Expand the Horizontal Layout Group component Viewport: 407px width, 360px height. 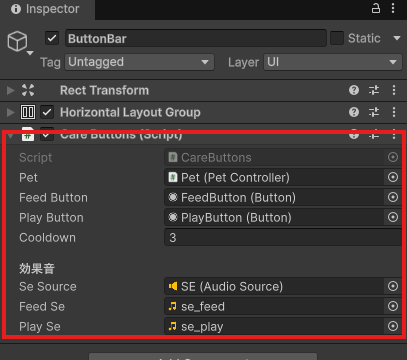11,112
